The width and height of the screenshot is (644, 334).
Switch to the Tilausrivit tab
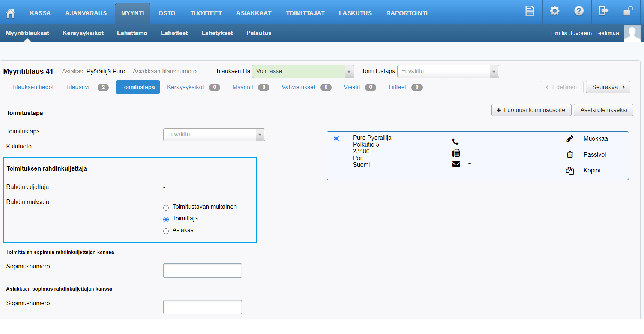pyautogui.click(x=78, y=87)
